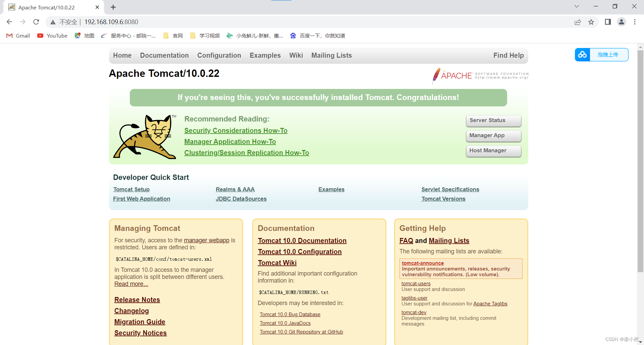Click the Manager App button

point(493,136)
